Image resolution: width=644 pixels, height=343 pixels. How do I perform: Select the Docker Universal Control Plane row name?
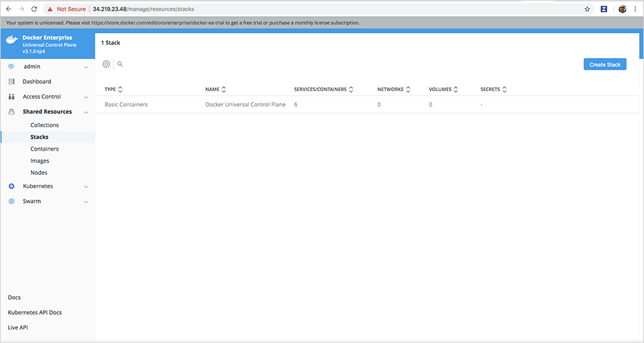click(x=246, y=105)
